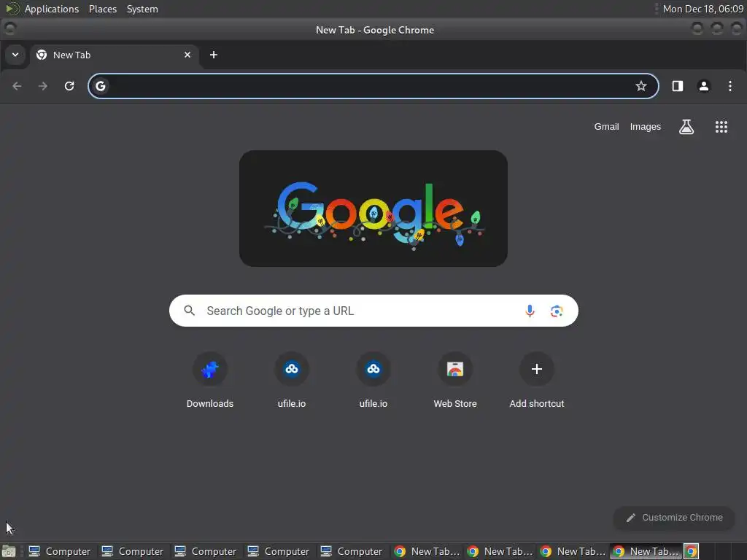This screenshot has height=560, width=747.
Task: Open the Images link
Action: (x=645, y=127)
